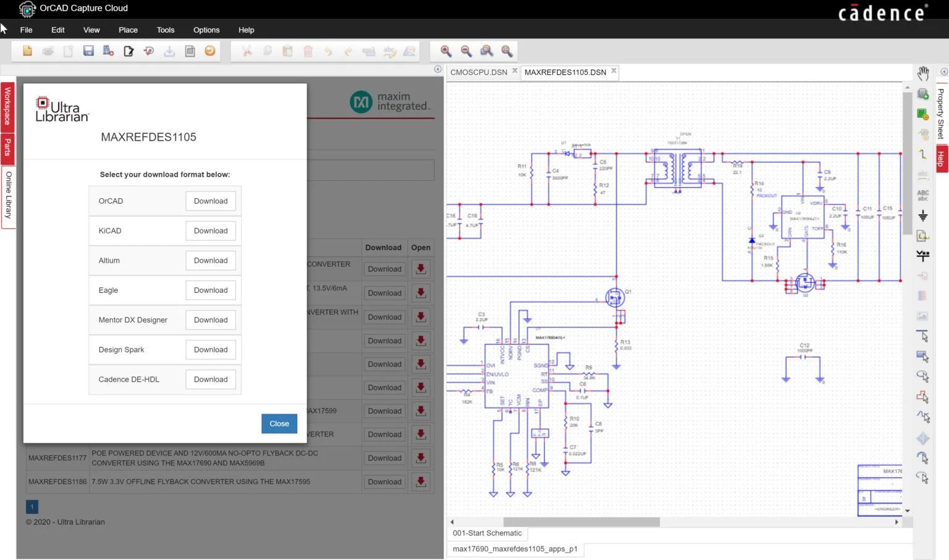
Task: Download the Altium format
Action: [211, 261]
